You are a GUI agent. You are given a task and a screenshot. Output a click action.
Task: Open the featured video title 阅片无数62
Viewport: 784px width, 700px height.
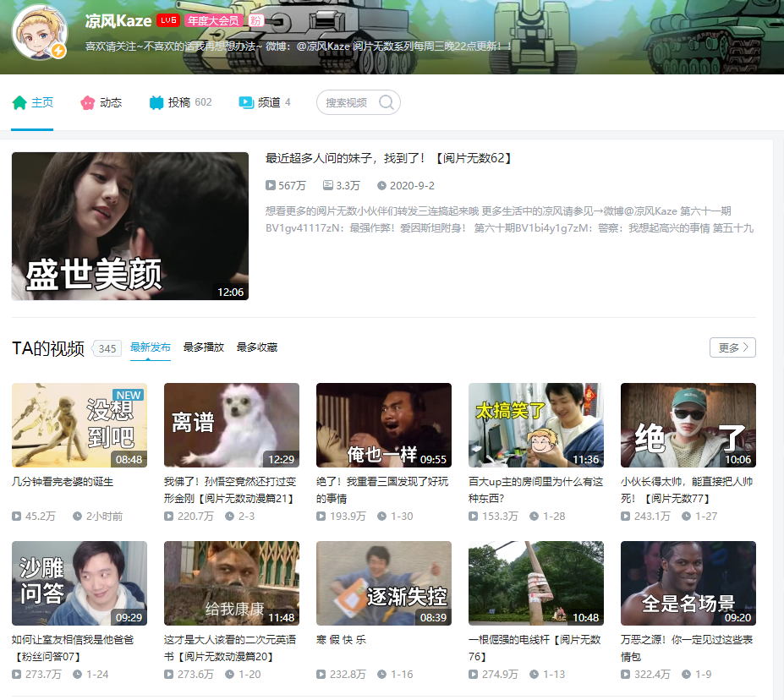(x=388, y=158)
